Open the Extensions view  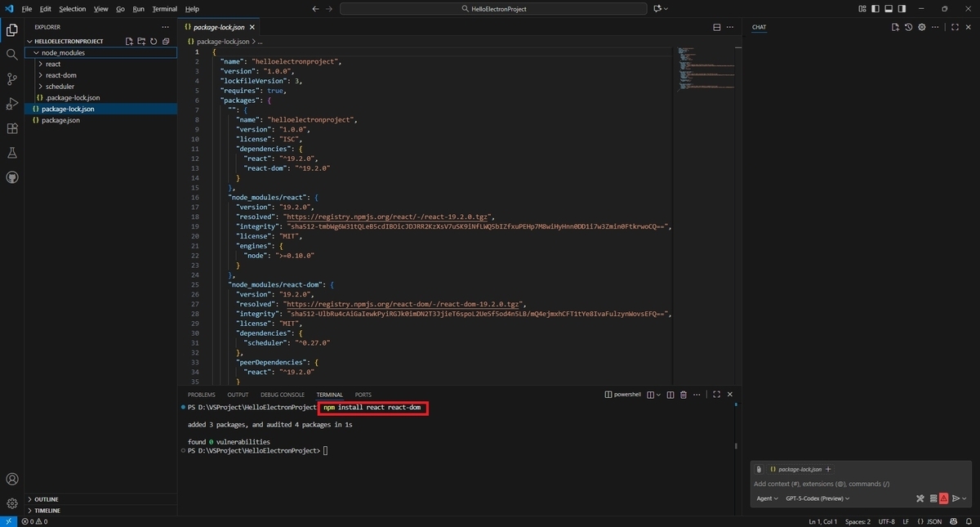[11, 127]
